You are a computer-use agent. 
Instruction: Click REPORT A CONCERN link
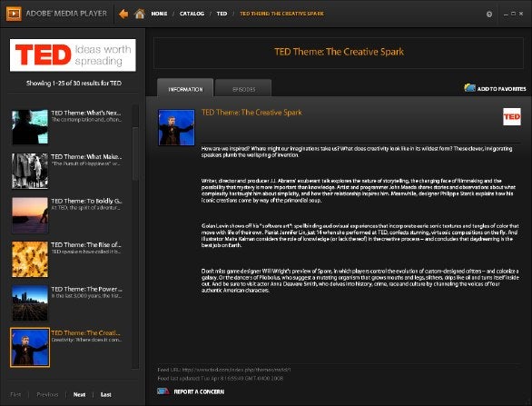click(199, 391)
